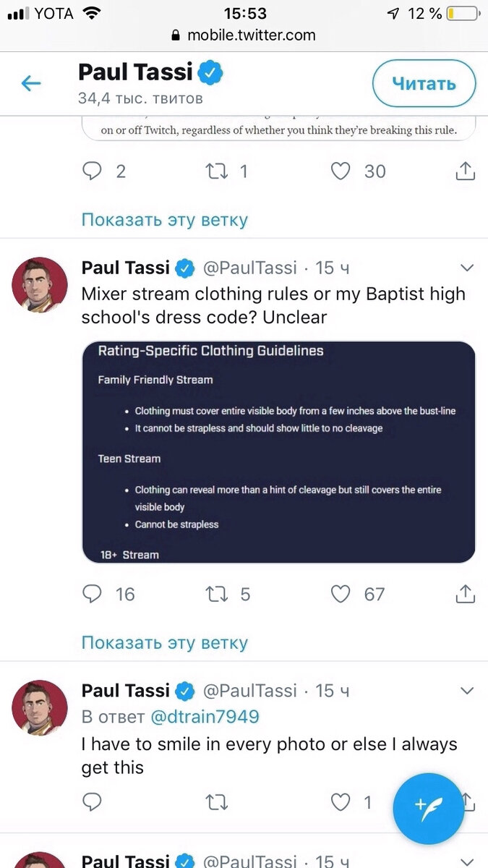This screenshot has height=868, width=488.
Task: Share the 'I have to smile' tweet
Action: pyautogui.click(x=466, y=801)
